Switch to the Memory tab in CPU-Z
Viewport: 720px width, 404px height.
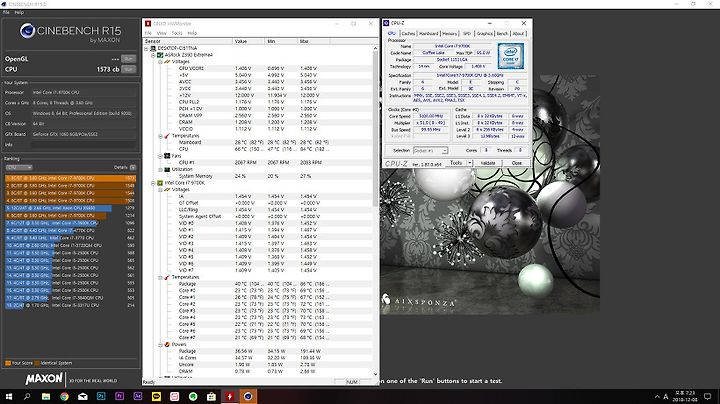tap(450, 34)
